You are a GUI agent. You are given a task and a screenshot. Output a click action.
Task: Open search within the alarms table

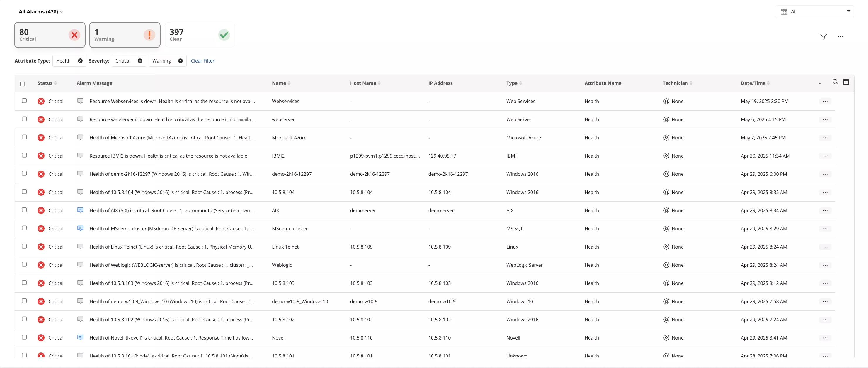[x=835, y=82]
